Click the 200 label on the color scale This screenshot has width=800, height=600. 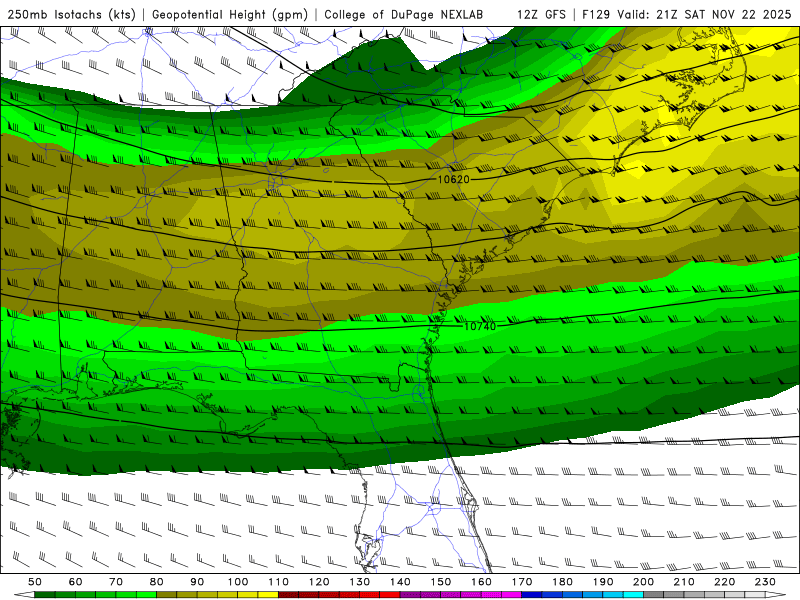643,582
